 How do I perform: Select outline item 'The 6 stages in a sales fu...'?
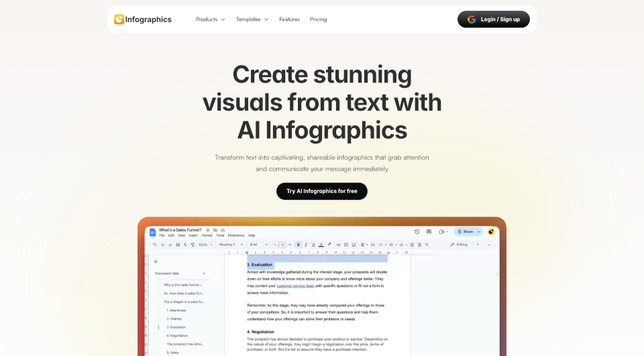[x=184, y=302]
